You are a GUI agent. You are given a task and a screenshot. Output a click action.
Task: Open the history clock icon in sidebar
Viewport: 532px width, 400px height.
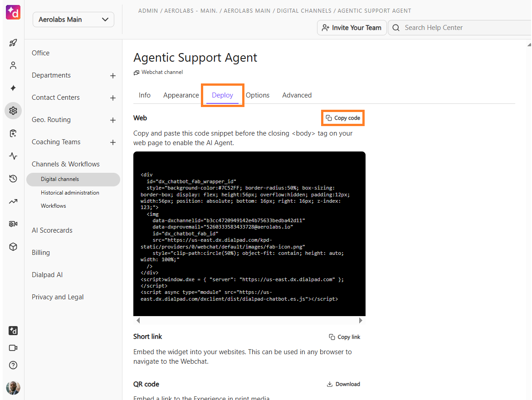(x=13, y=179)
